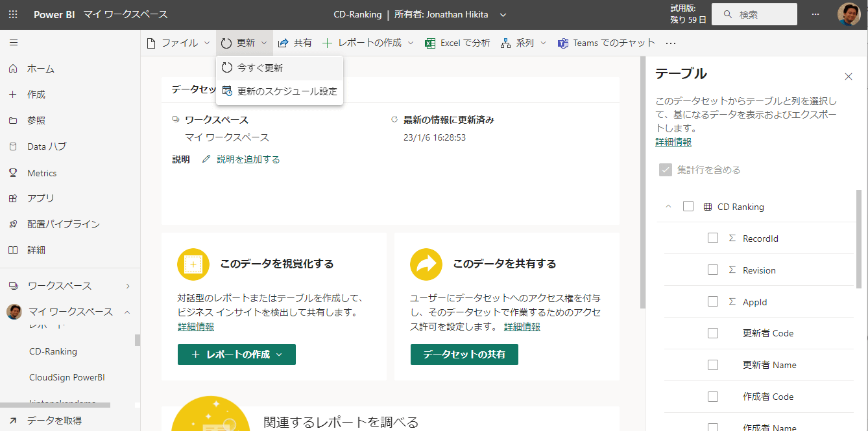Click Teams でのチャット in the toolbar
Viewport: 868px width, 431px height.
pos(607,43)
